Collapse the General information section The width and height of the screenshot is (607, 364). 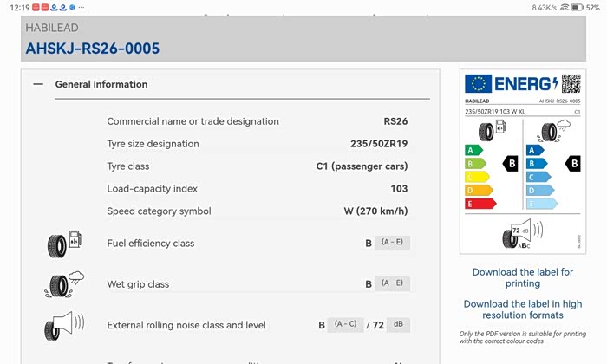tap(38, 84)
